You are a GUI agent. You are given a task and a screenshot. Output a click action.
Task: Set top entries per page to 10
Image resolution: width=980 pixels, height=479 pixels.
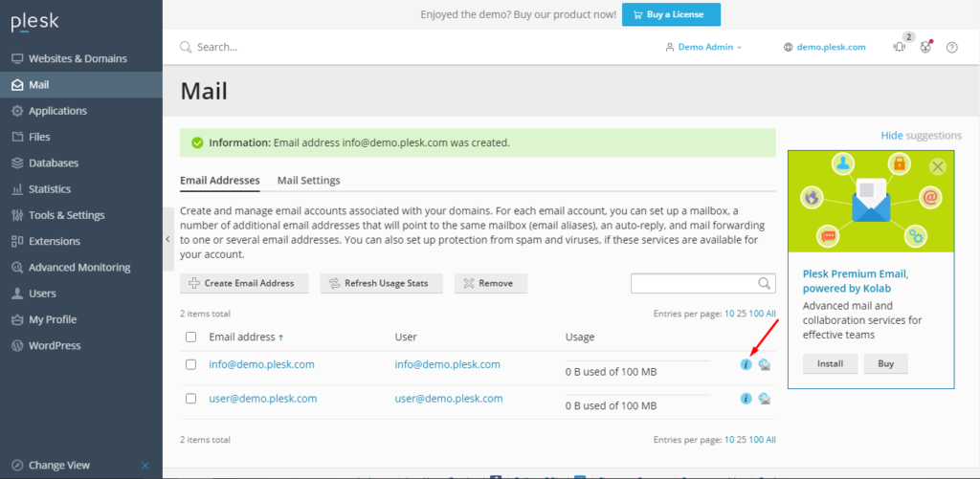pos(729,314)
